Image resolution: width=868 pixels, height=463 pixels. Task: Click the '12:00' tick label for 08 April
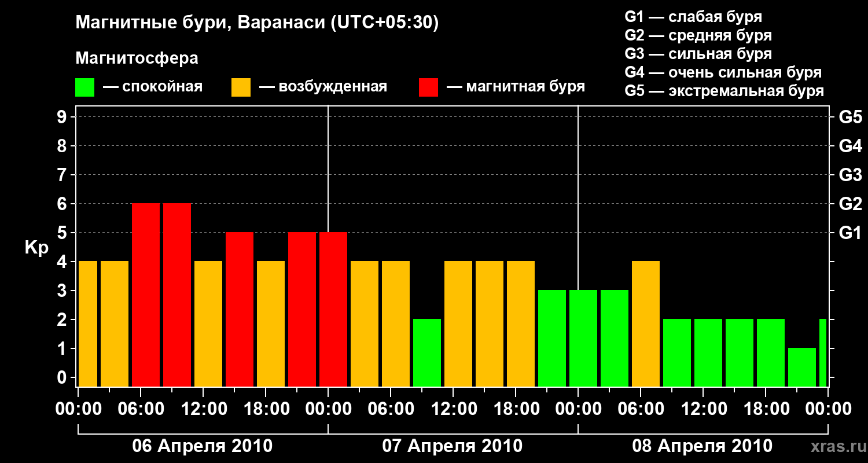[703, 409]
